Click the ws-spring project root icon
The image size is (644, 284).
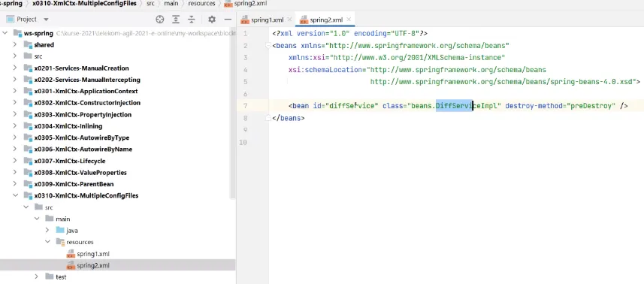(x=17, y=33)
